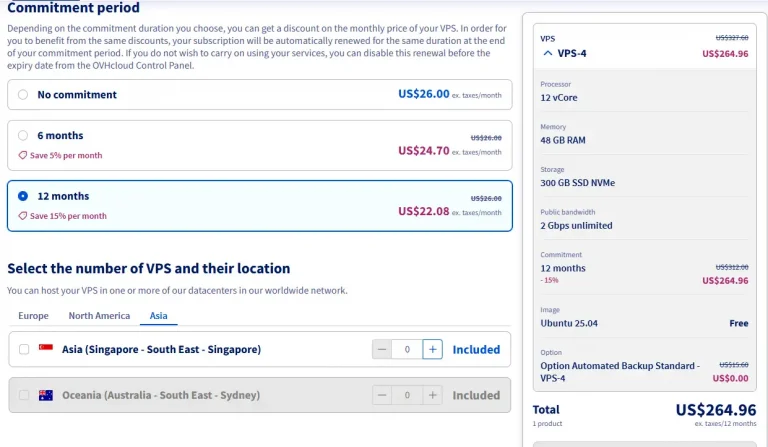This screenshot has height=447, width=768.
Task: Check the Asia Singapore datacenter checkbox
Action: [24, 349]
